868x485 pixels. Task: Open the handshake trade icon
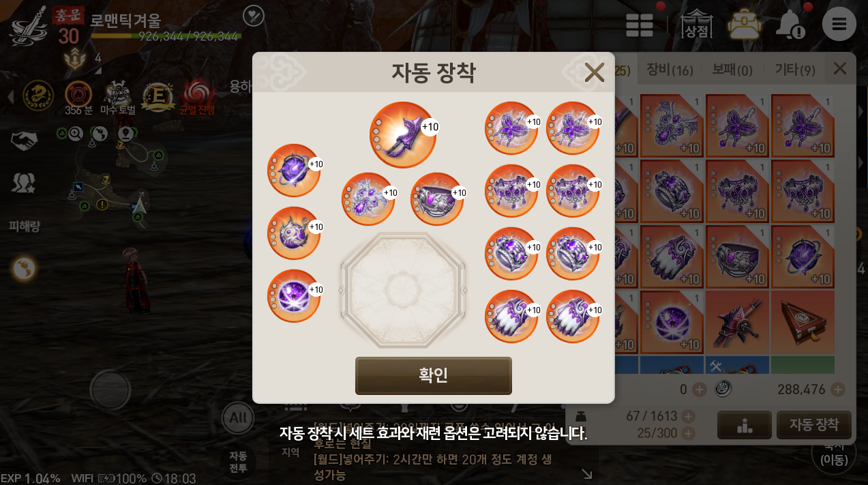[x=25, y=141]
